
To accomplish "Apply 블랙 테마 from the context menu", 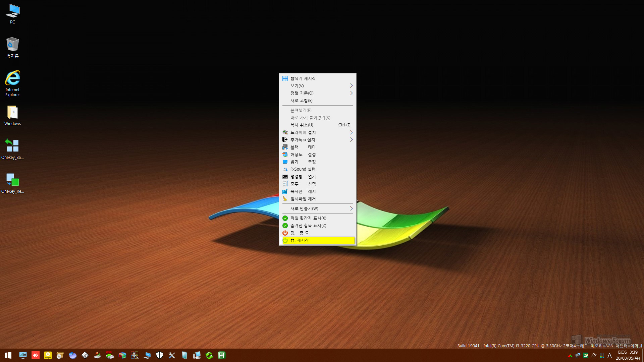I will click(317, 147).
